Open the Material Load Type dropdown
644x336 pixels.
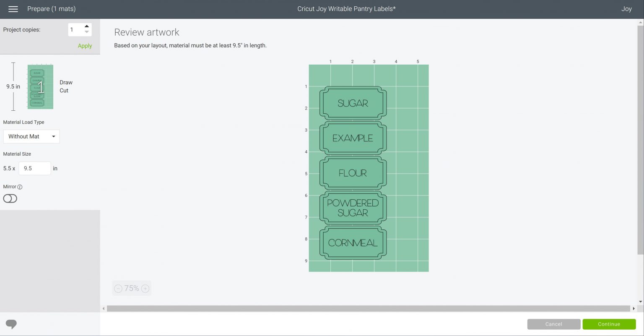[31, 136]
